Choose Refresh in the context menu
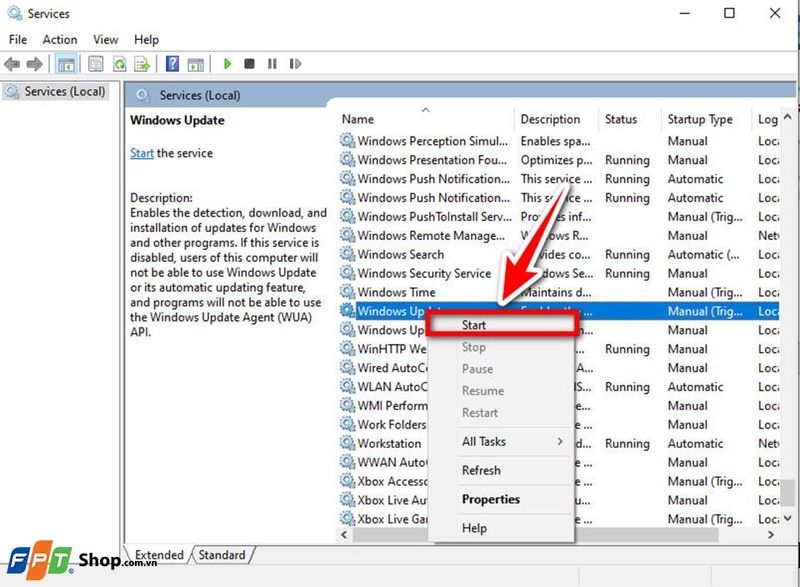800x587 pixels. 502,470
